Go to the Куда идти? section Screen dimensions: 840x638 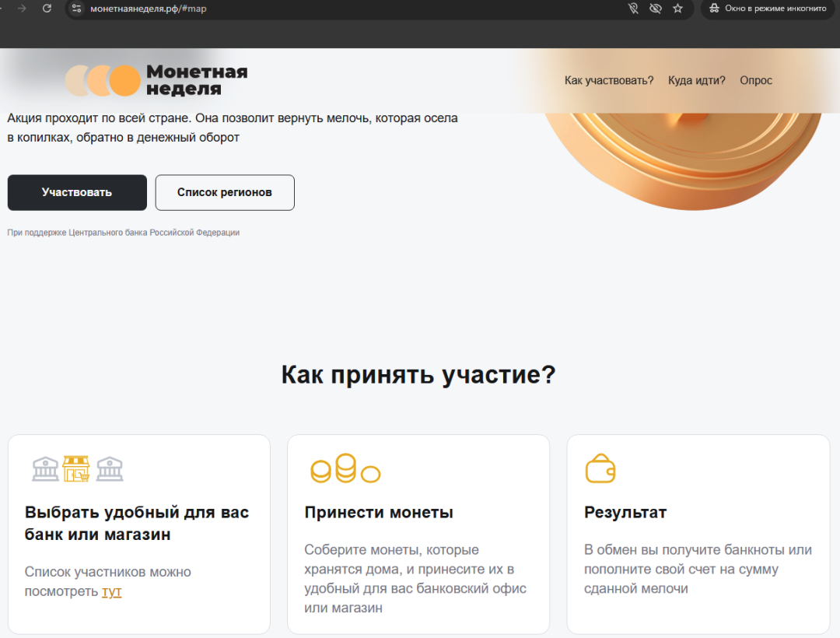point(696,80)
